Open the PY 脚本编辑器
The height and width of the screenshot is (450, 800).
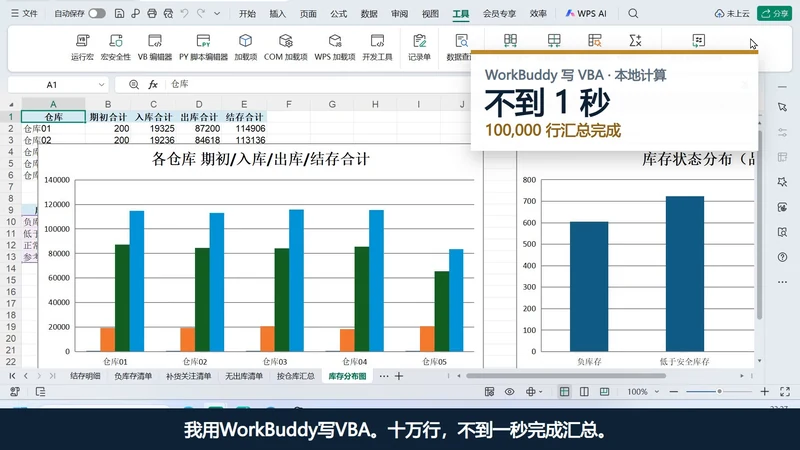pyautogui.click(x=203, y=47)
